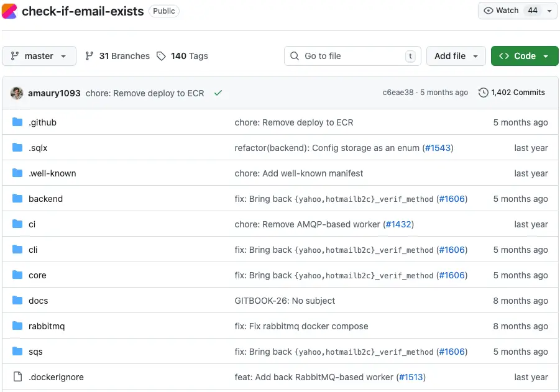560x392 pixels.
Task: Expand the Watch options dropdown arrow
Action: click(549, 11)
